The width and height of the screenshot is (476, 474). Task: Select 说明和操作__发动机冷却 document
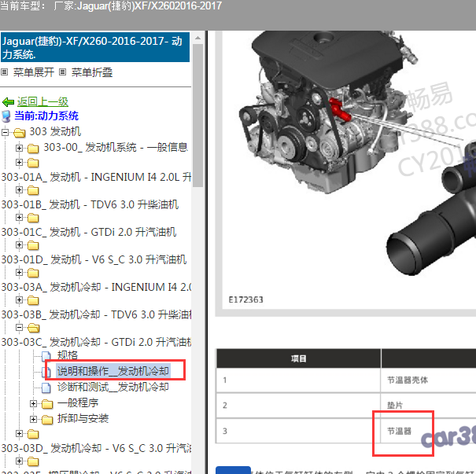[x=113, y=371]
